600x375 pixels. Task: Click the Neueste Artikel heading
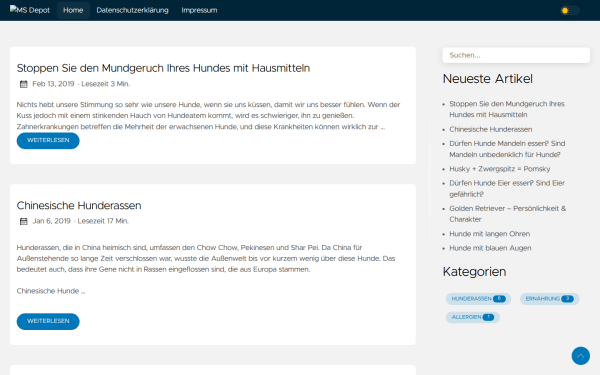[488, 79]
